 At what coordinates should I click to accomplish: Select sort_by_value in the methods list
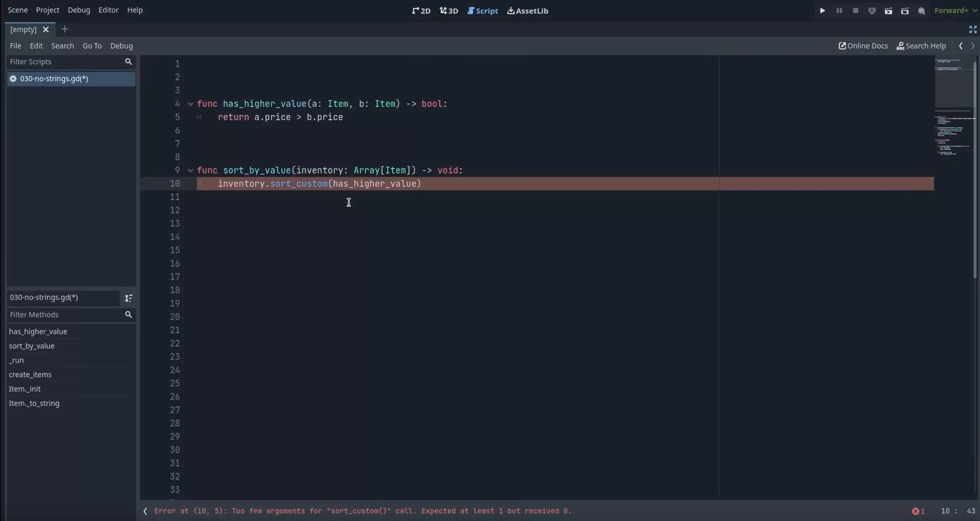32,346
